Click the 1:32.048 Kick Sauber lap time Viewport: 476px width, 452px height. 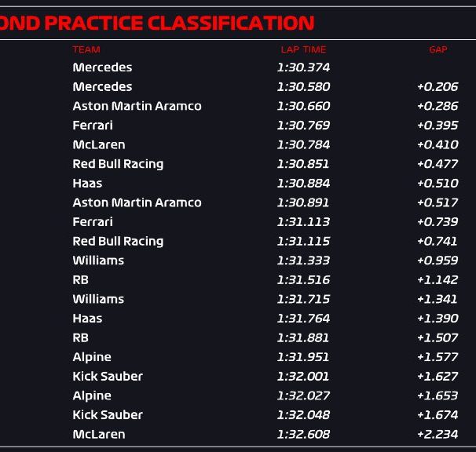303,414
